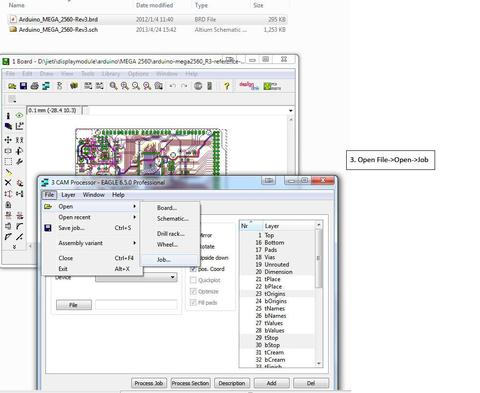The image size is (480, 393).
Task: Open the Layer menu in CAM Processor
Action: 68,195
